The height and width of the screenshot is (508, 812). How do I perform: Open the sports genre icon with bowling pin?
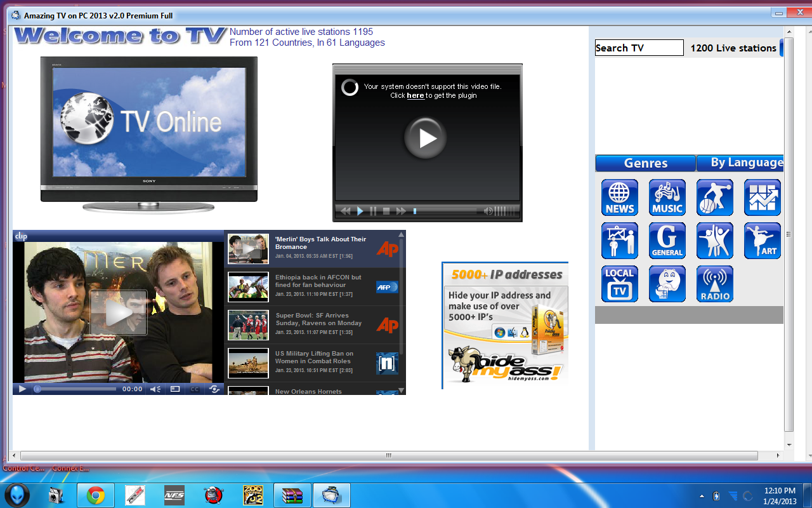click(x=715, y=197)
